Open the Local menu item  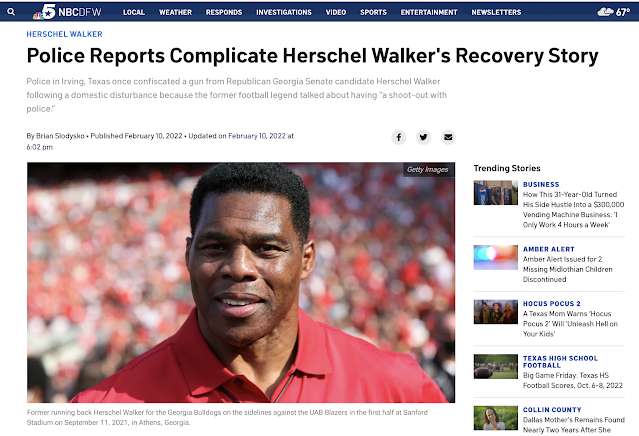click(x=134, y=13)
